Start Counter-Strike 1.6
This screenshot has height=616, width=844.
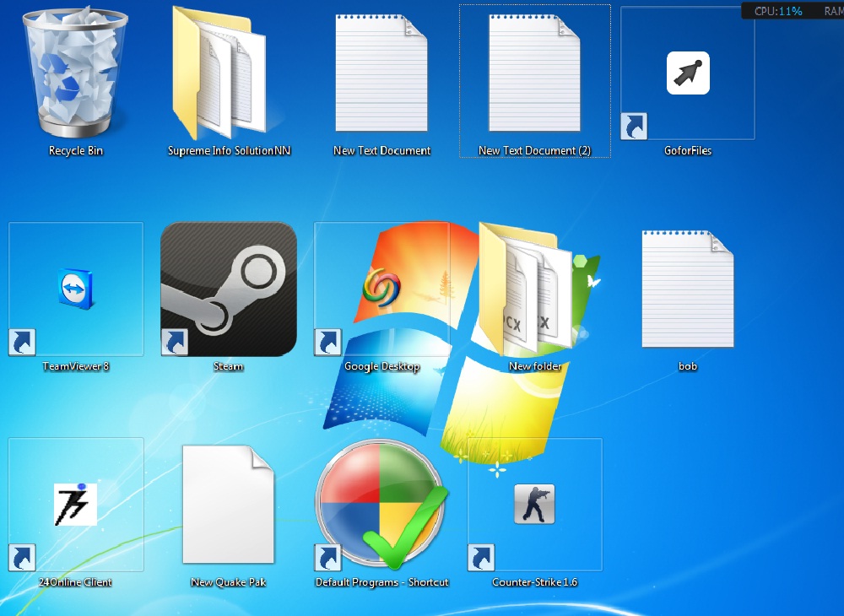(534, 504)
